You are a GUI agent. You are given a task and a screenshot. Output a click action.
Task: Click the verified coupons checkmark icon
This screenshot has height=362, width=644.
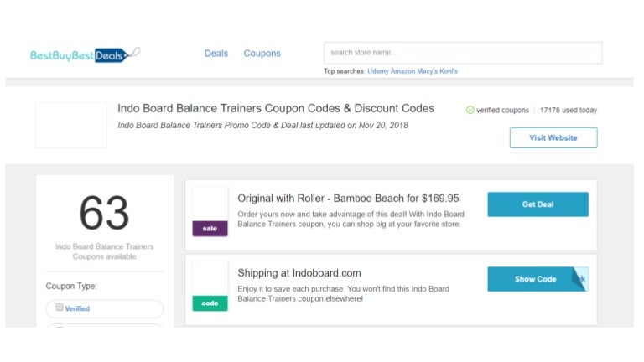pyautogui.click(x=470, y=110)
